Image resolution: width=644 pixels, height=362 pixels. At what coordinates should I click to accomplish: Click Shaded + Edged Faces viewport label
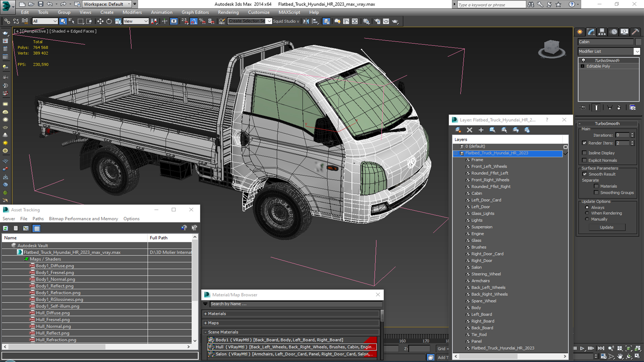tap(73, 31)
